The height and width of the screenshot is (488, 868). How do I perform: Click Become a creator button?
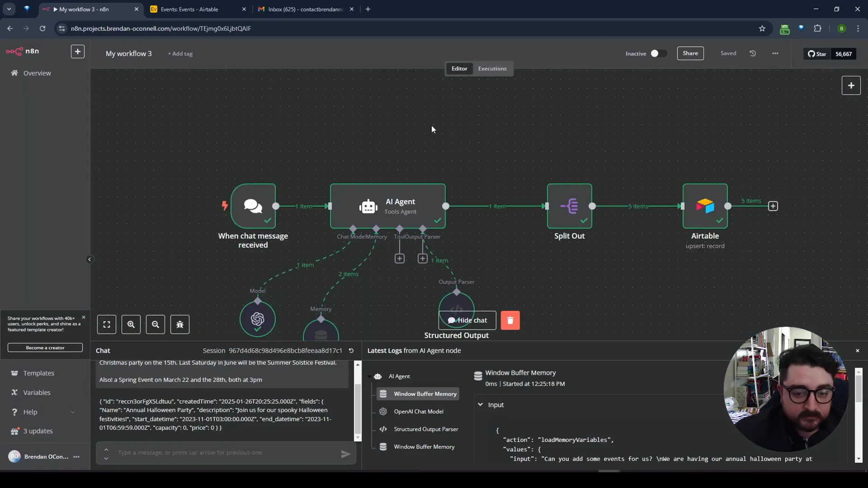coord(45,348)
